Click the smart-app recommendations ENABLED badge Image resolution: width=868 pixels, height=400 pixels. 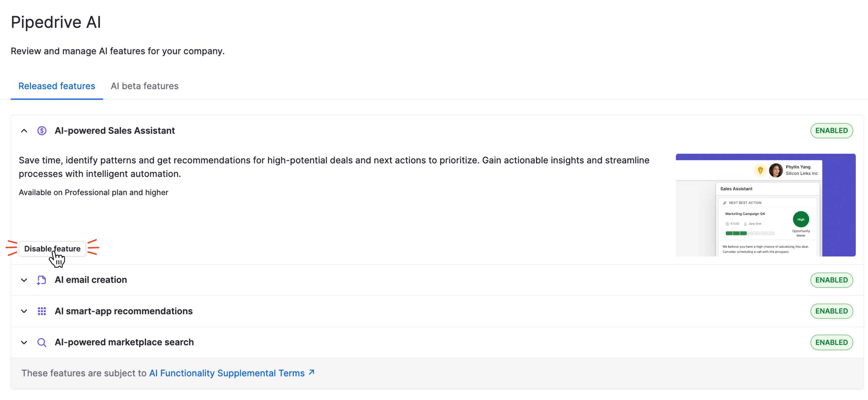831,311
